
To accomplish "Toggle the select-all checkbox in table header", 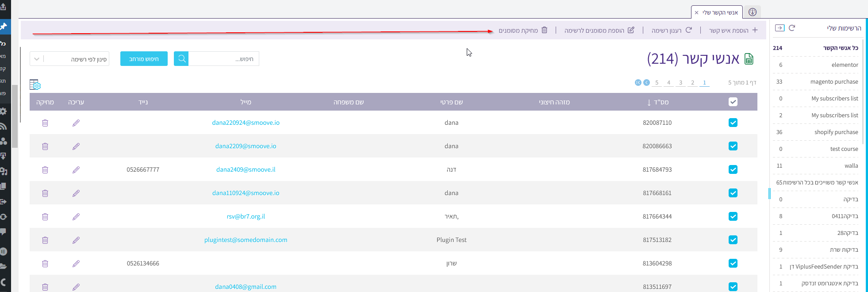I will click(x=733, y=102).
